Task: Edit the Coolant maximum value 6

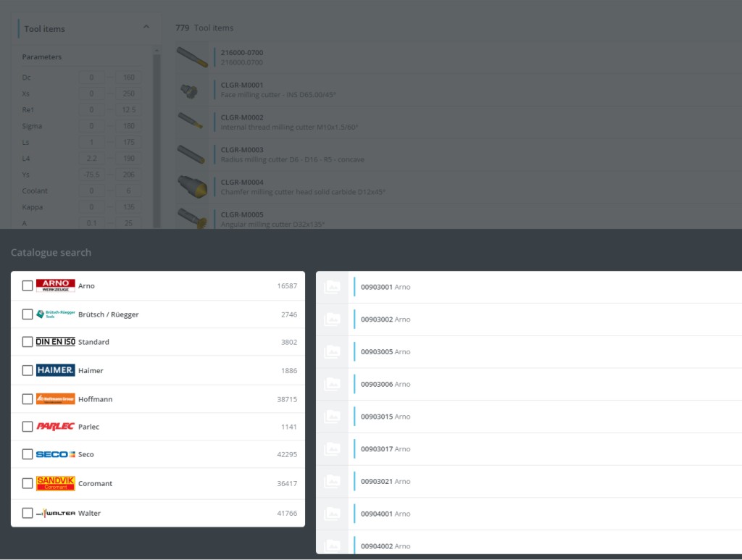Action: click(128, 191)
